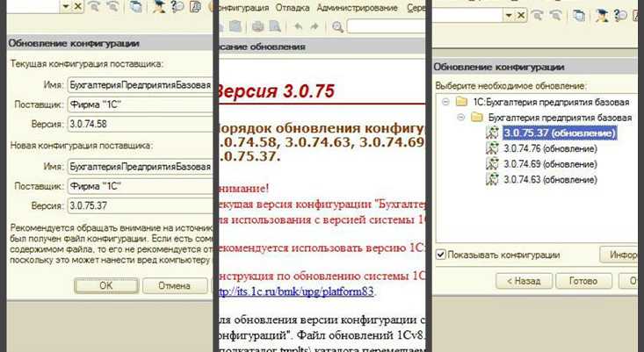Open syntax assistant icon in right window
Viewport: 644px width, 352px height.
coord(602,16)
